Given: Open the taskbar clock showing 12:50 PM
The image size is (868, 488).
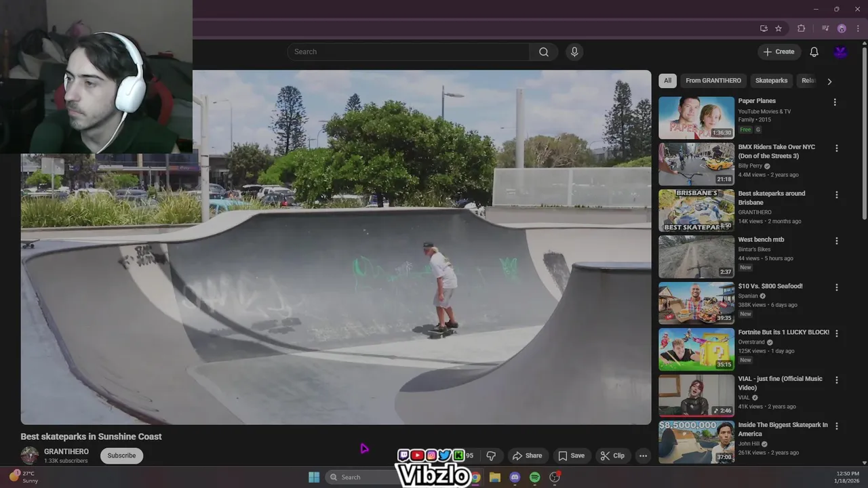Looking at the screenshot, I should click(848, 477).
